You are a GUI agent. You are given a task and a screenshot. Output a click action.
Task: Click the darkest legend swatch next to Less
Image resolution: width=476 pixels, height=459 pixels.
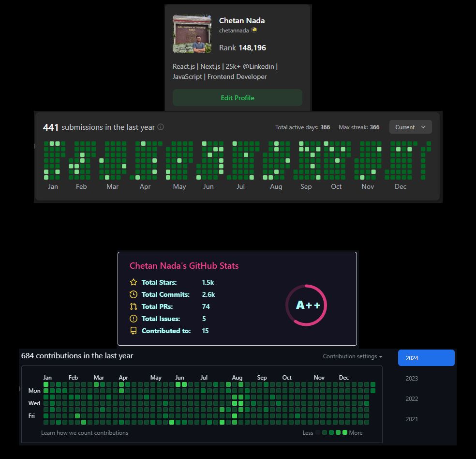[x=318, y=432]
